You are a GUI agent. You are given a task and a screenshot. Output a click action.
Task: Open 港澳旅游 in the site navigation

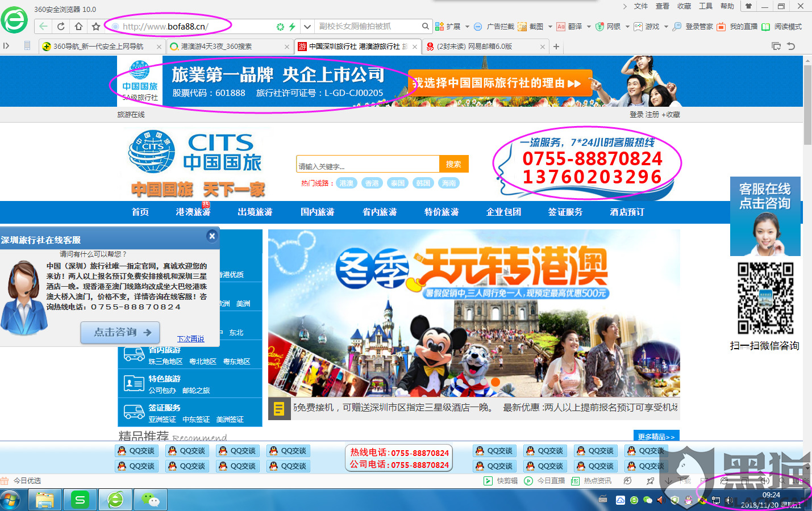tap(193, 212)
